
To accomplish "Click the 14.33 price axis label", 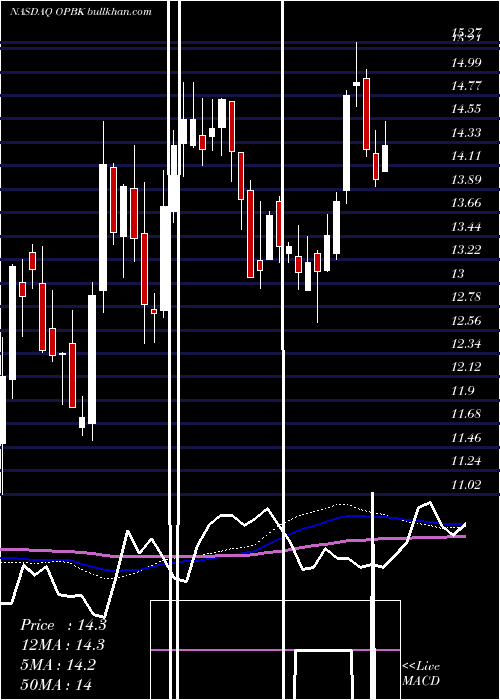I will (466, 133).
